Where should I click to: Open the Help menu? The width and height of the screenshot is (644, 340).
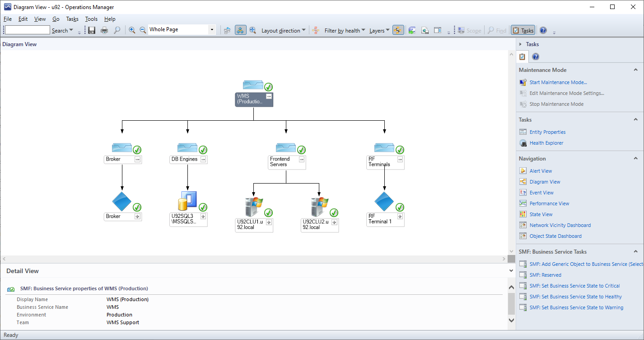pyautogui.click(x=110, y=19)
